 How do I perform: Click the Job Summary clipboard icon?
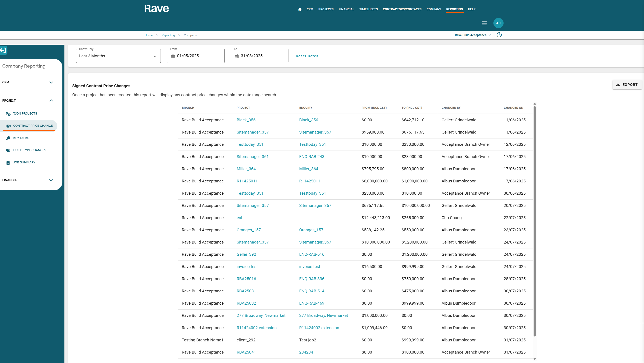8,163
